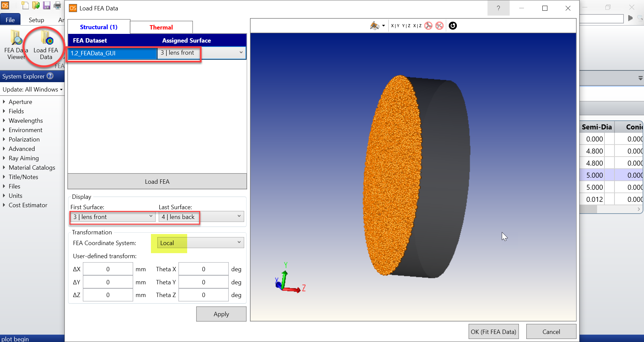
Task: Click the Load FEA Data ribbon icon
Action: coord(46,45)
